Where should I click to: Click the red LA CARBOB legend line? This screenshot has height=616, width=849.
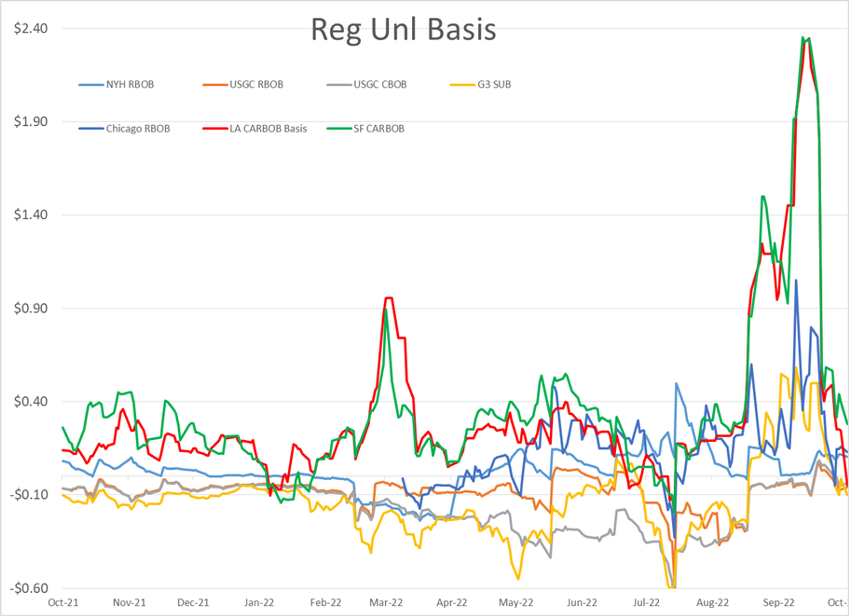click(x=215, y=129)
